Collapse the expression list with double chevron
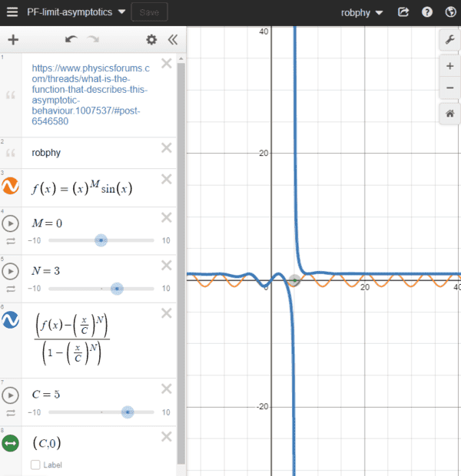Image resolution: width=461 pixels, height=476 pixels. pos(173,40)
